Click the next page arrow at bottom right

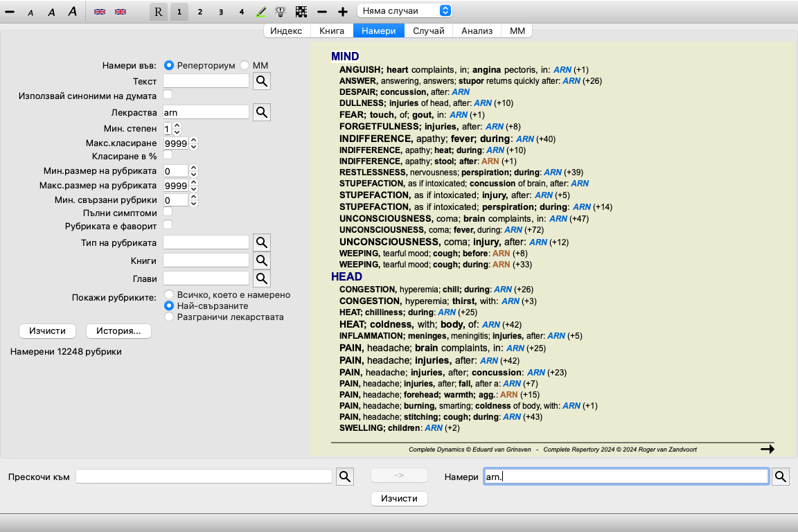click(x=767, y=449)
